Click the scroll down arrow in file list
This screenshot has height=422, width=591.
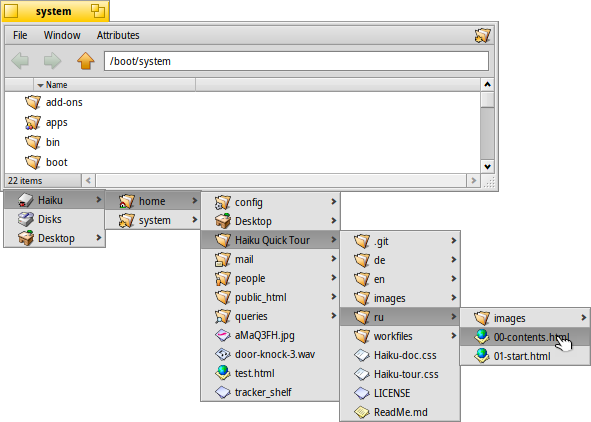pos(487,166)
